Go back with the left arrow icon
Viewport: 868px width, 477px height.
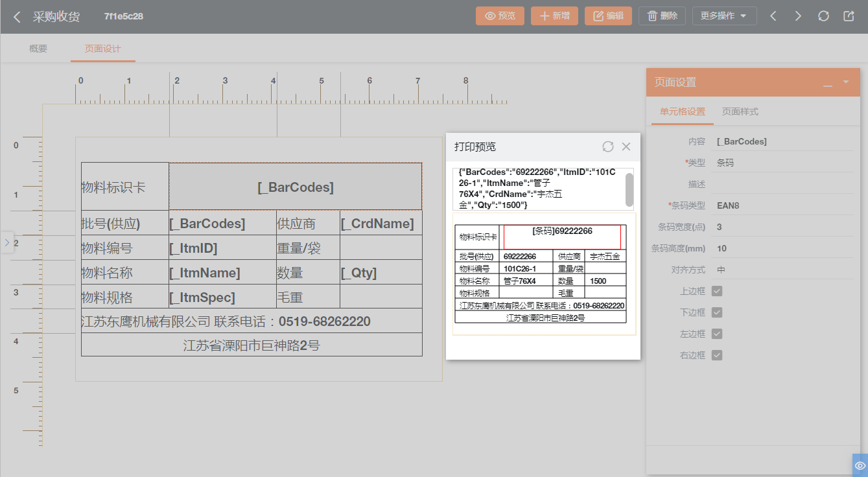[x=17, y=17]
